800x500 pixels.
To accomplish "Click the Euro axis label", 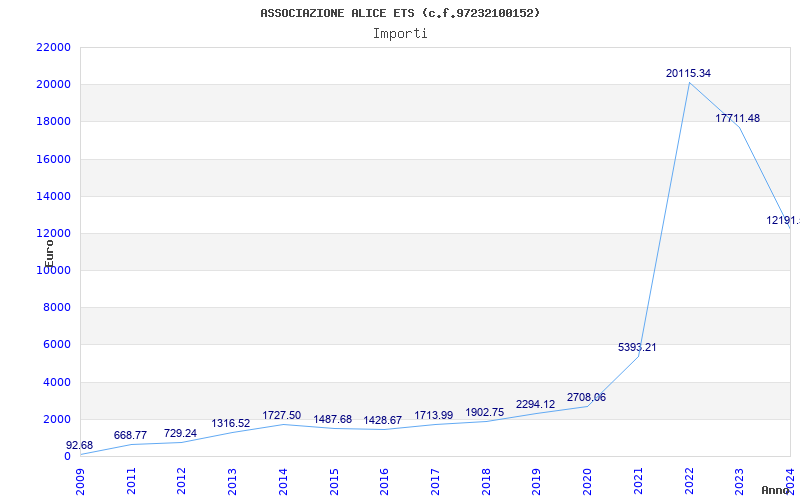I will click(49, 254).
